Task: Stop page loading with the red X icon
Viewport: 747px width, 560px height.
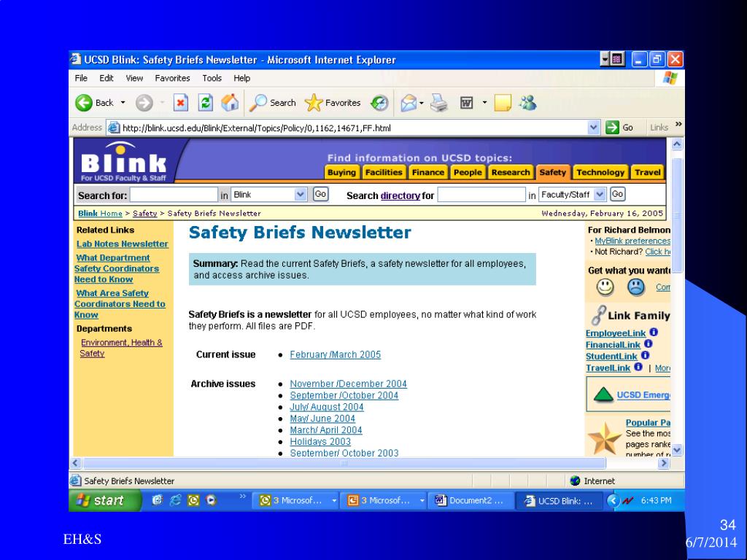Action: [x=181, y=102]
